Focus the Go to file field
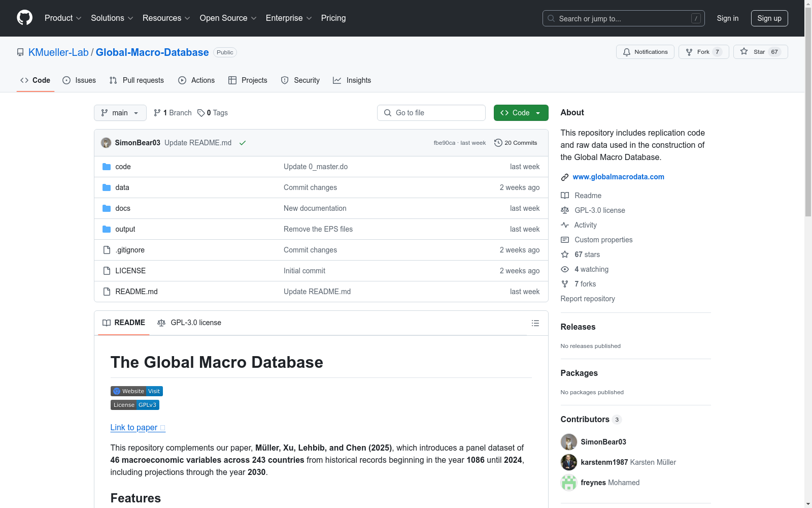This screenshot has width=812, height=508. (x=431, y=113)
